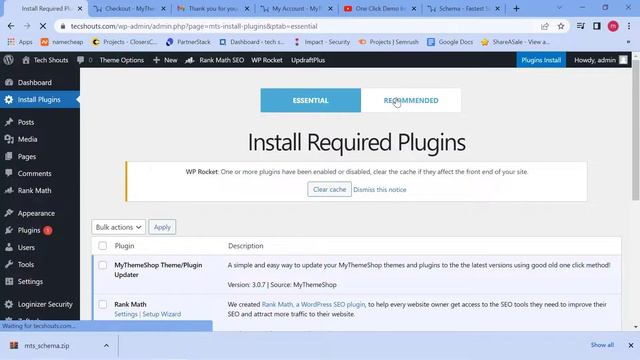Click Show all downloads

pyautogui.click(x=602, y=345)
